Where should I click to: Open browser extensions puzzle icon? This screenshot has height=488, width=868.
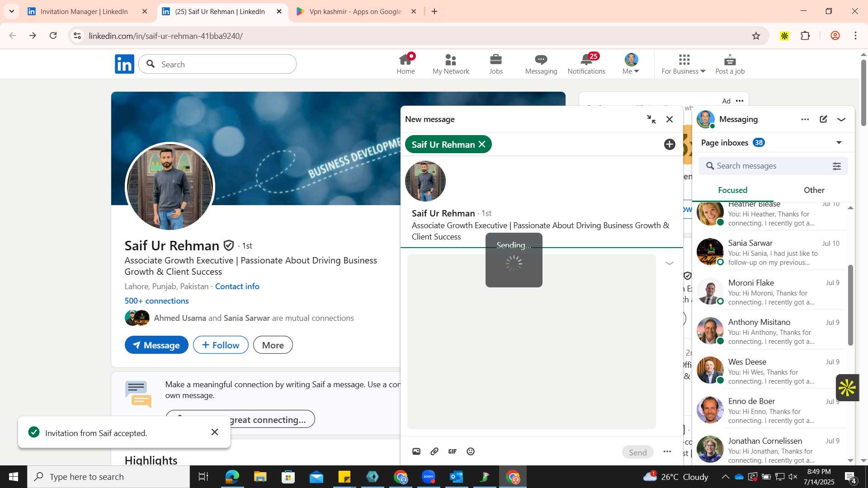(x=805, y=36)
